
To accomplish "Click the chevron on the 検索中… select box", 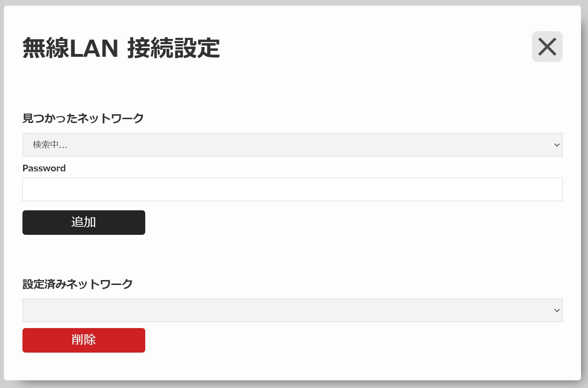I will click(557, 145).
